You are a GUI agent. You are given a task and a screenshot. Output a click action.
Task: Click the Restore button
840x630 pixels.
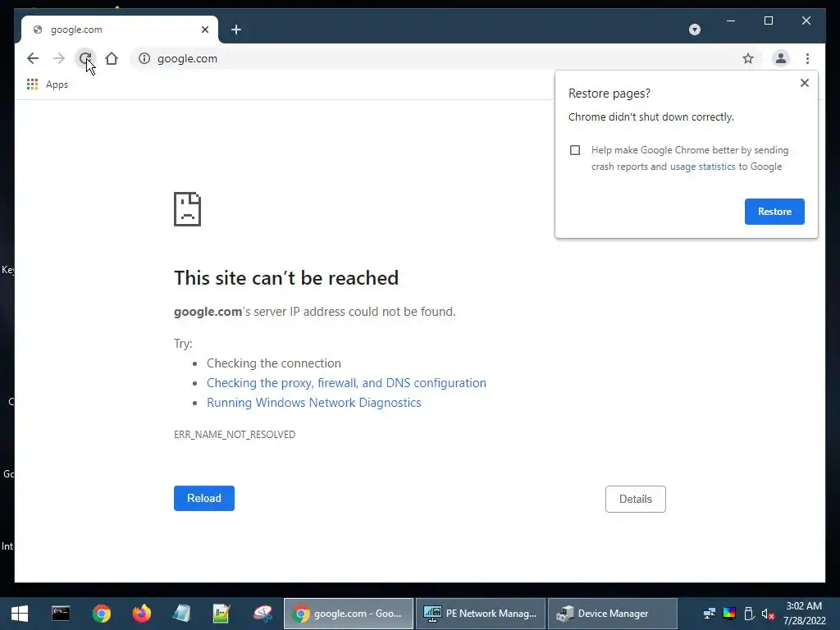774,212
